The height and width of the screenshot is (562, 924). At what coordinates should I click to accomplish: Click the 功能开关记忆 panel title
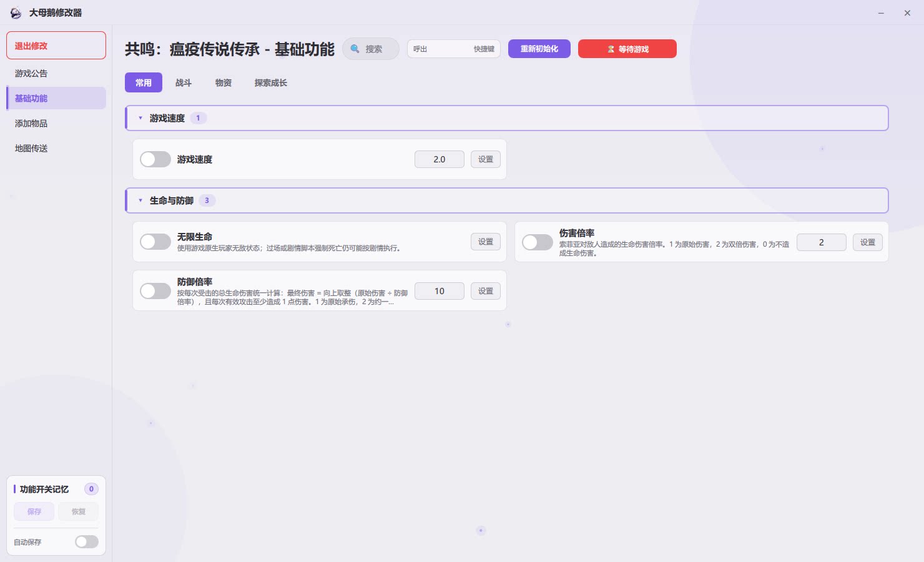(x=44, y=489)
